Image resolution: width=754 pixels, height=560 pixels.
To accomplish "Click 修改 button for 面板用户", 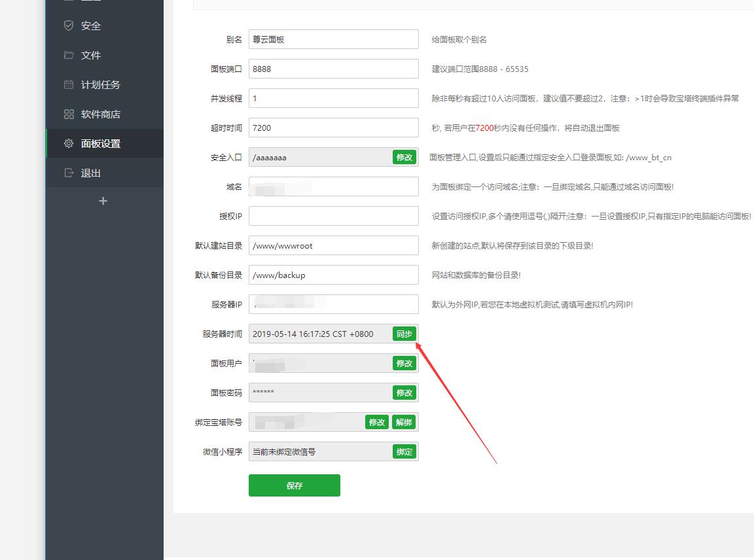I will point(404,363).
